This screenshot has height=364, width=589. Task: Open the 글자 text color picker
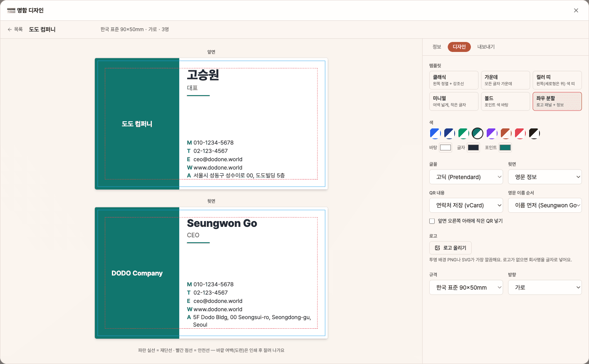pos(473,148)
